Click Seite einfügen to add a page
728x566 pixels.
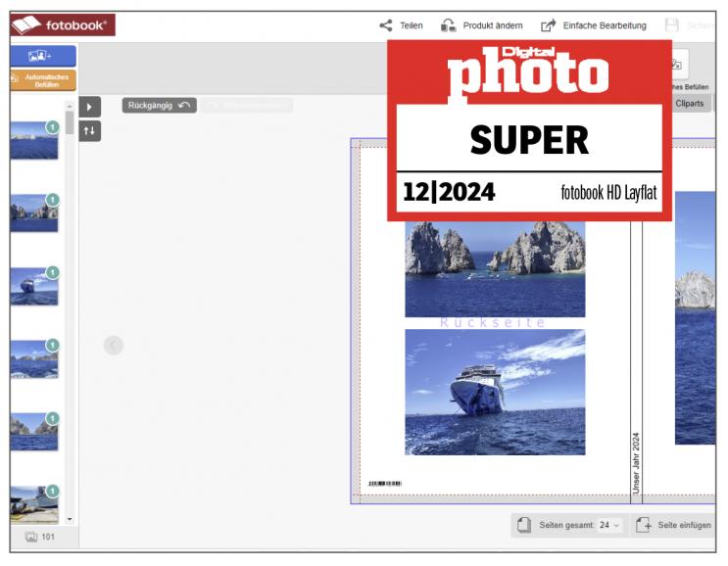pos(673,526)
